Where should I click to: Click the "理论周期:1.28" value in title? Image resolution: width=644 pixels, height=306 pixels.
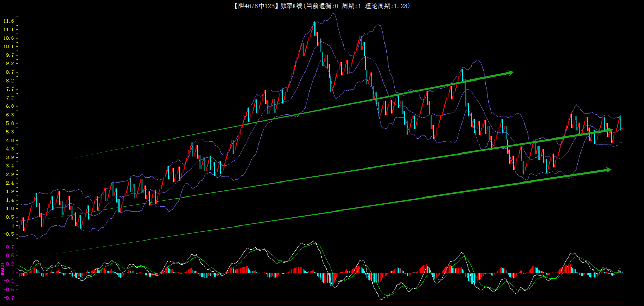[387, 6]
